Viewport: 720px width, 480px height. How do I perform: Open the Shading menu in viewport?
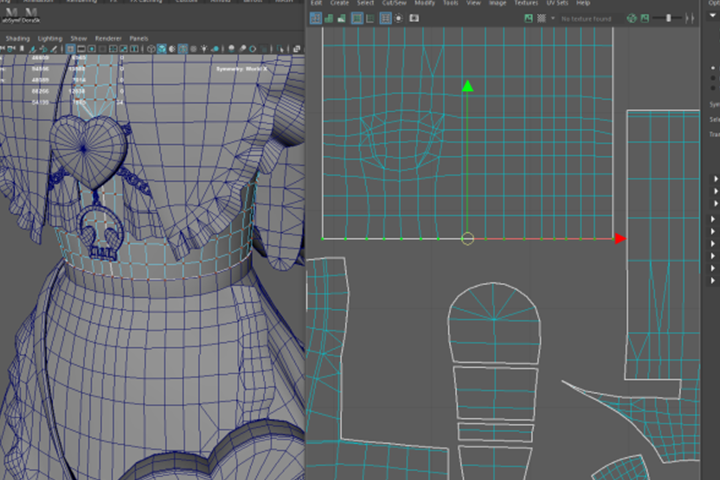click(x=17, y=39)
